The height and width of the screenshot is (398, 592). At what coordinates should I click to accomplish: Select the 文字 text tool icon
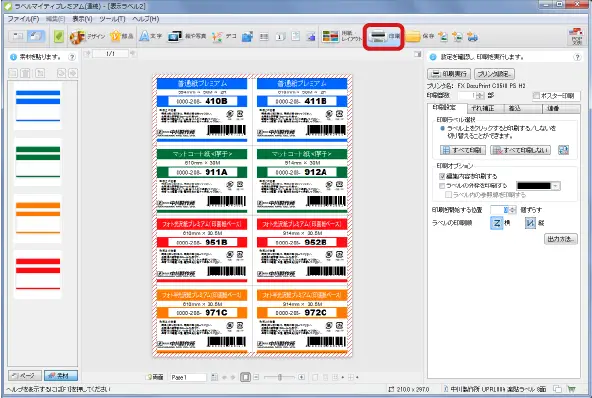(144, 36)
